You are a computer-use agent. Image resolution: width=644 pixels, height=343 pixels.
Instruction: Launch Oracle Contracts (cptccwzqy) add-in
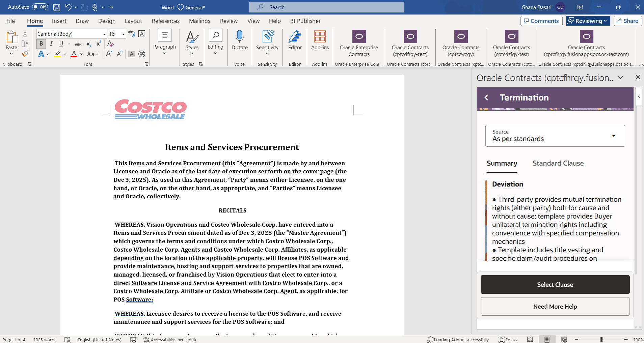[x=461, y=44]
